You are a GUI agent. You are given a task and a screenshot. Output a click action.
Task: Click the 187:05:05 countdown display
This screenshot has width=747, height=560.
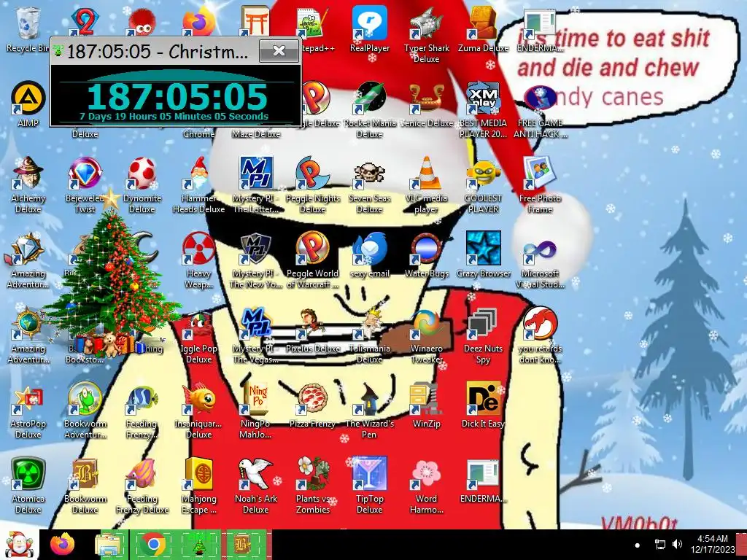coord(177,96)
